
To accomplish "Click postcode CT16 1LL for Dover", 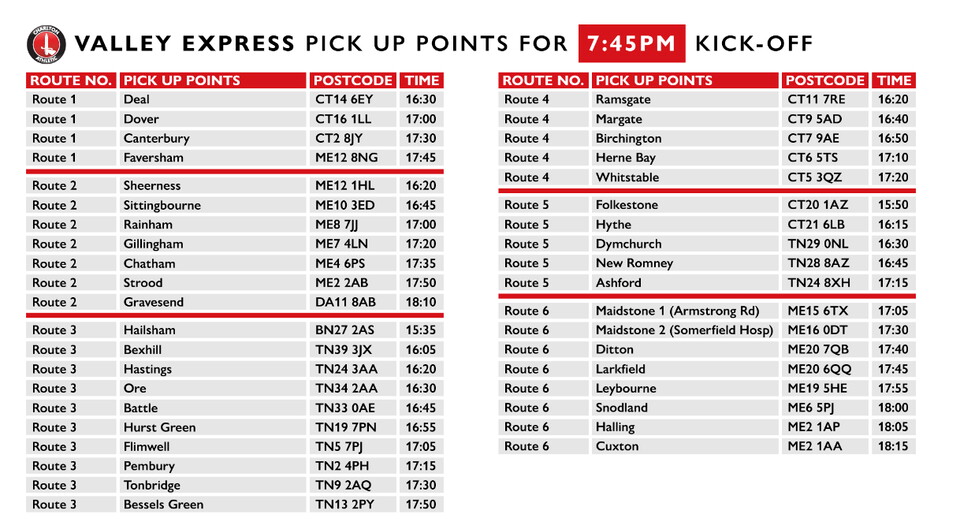I will pos(343,119).
